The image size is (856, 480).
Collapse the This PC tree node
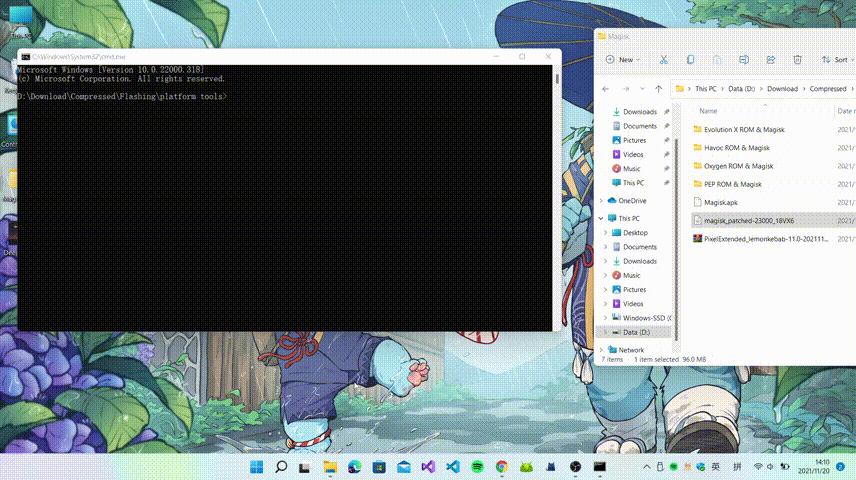(x=602, y=218)
